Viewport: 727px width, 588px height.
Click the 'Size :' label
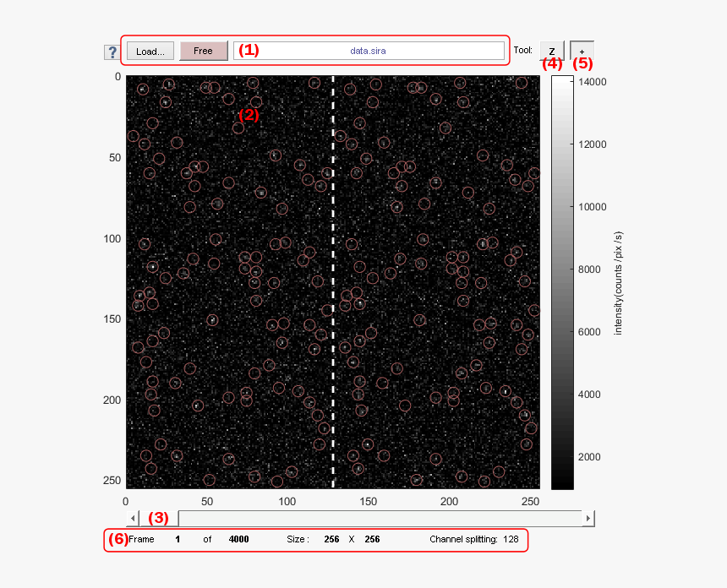298,539
